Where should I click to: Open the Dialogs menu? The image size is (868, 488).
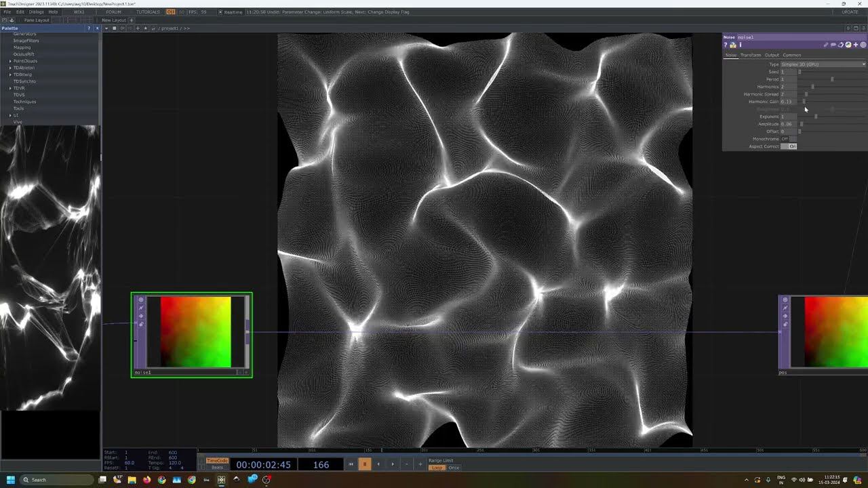click(36, 12)
